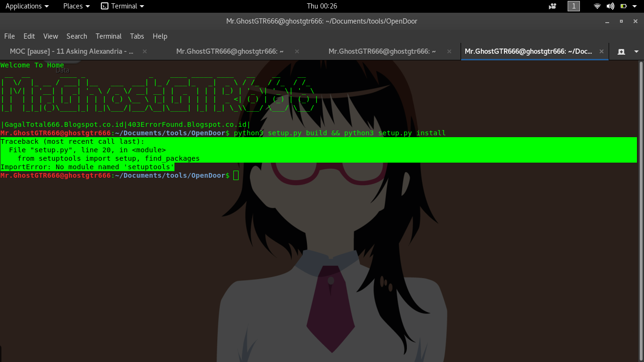Click the 'File "setup.py", line 20' line
Viewport: 644px width, 362px height.
click(87, 150)
